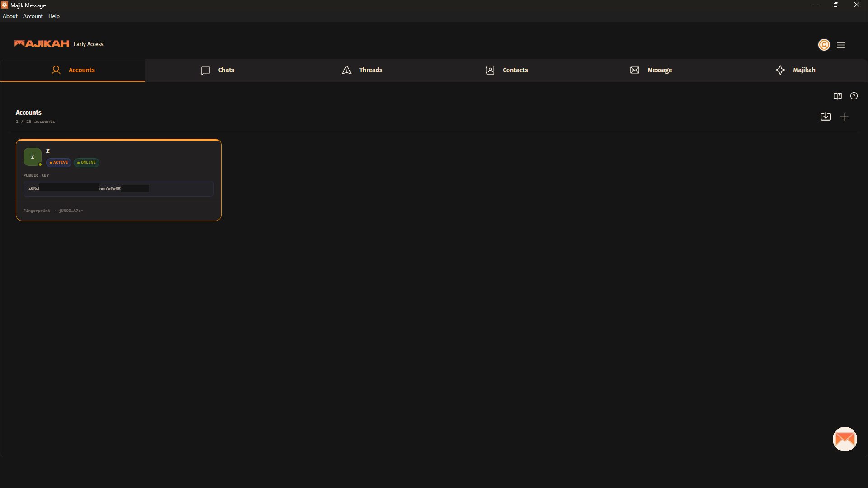This screenshot has width=868, height=488.
Task: Open the About menu
Action: [x=10, y=16]
